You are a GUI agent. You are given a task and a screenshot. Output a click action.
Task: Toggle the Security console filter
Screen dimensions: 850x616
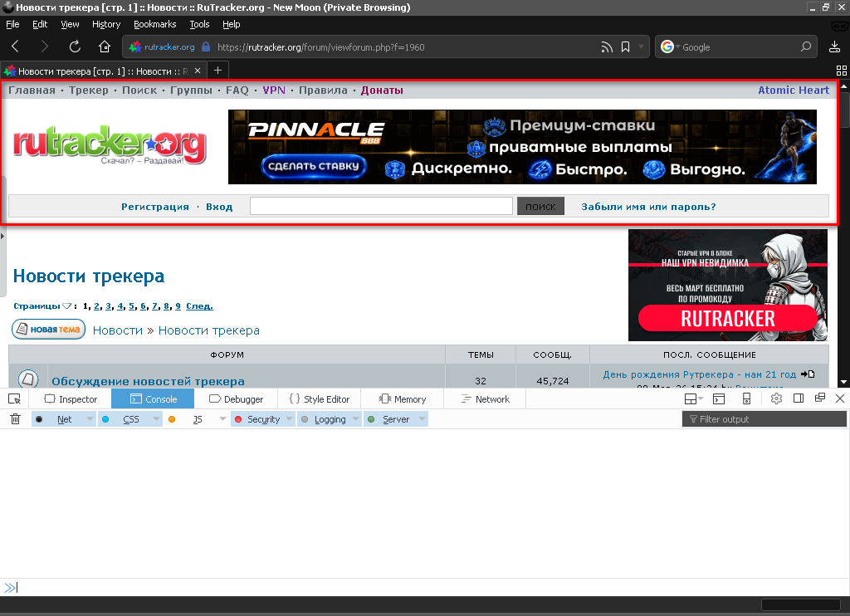(x=257, y=419)
